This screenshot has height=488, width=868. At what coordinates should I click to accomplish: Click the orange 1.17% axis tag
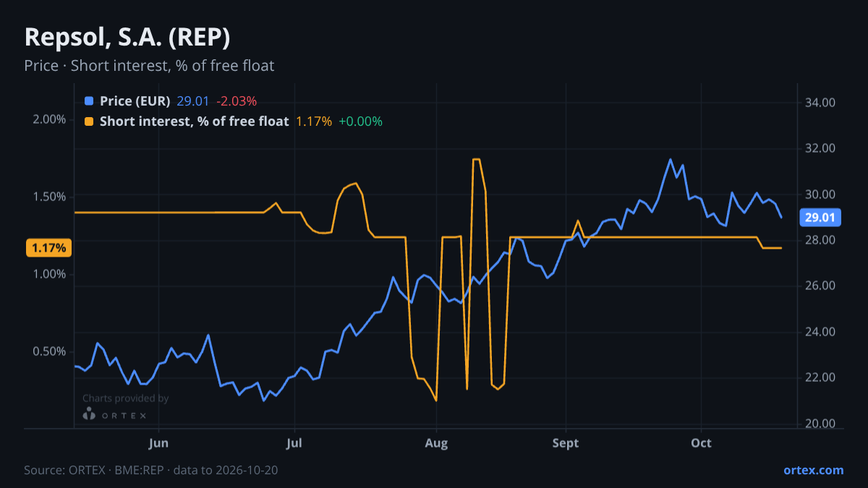[48, 248]
